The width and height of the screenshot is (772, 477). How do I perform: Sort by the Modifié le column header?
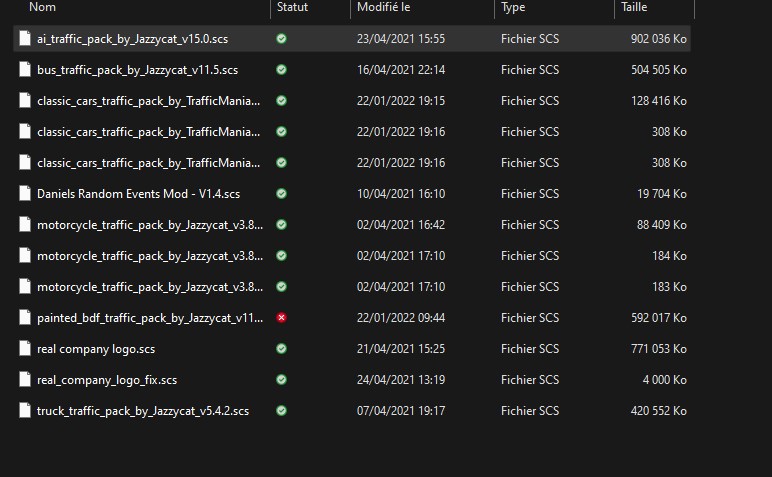point(383,7)
